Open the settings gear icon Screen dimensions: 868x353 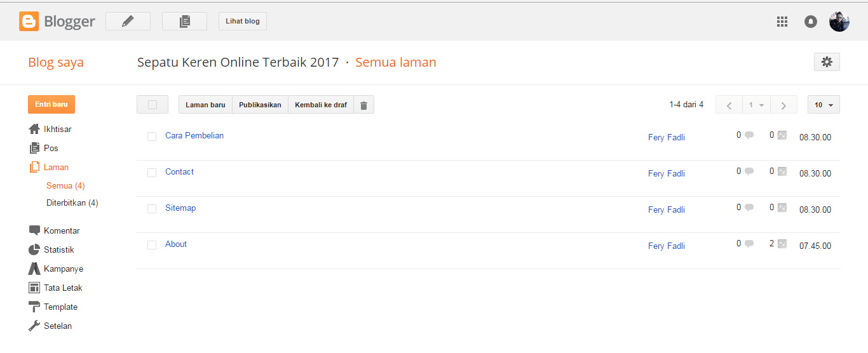(x=827, y=62)
